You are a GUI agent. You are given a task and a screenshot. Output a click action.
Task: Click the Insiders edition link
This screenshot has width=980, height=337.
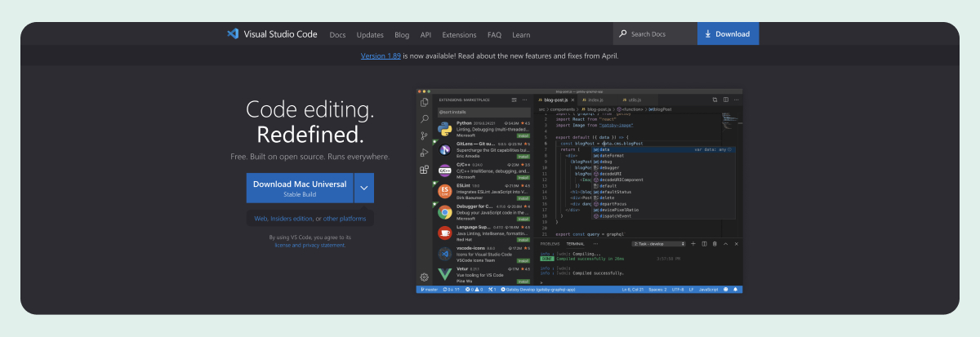coord(292,219)
